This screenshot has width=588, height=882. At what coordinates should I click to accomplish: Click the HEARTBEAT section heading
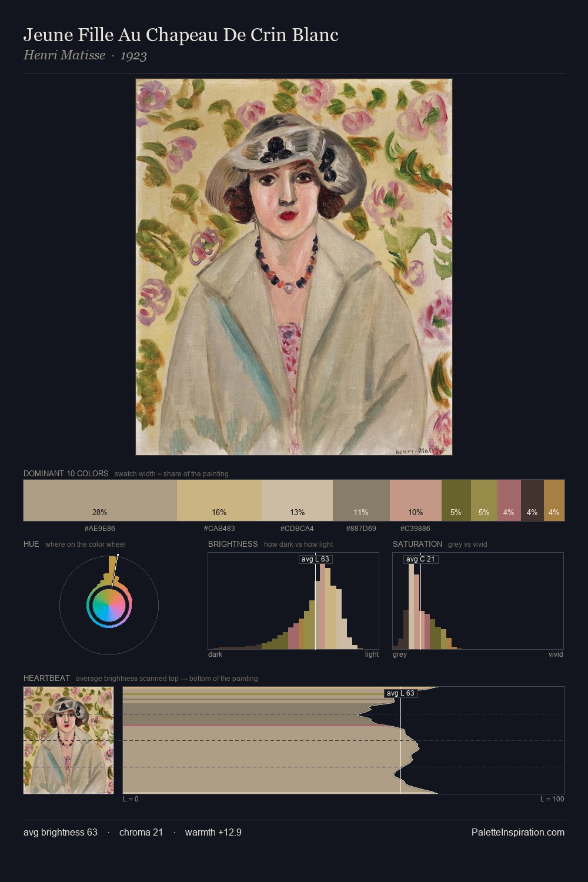coord(46,678)
